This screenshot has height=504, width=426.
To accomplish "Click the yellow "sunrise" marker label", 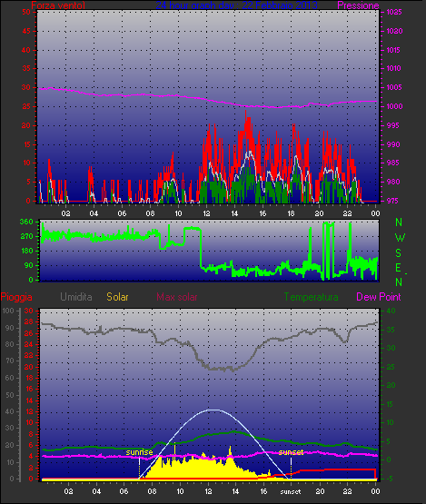I will point(139,452).
